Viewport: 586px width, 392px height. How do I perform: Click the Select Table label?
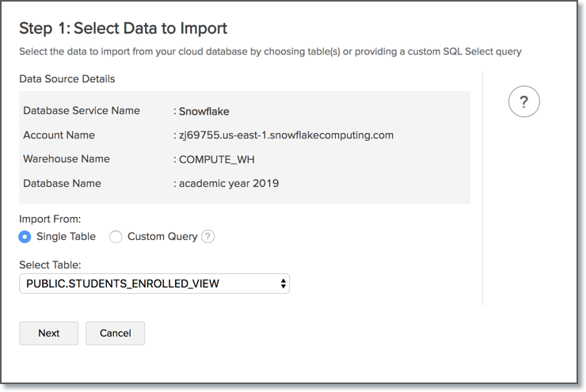click(51, 265)
